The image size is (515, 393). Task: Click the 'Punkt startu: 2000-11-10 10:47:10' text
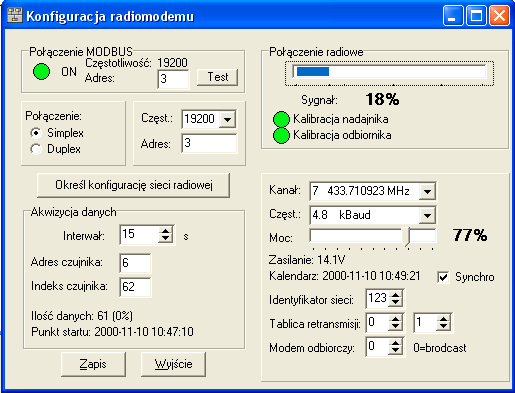pyautogui.click(x=112, y=332)
